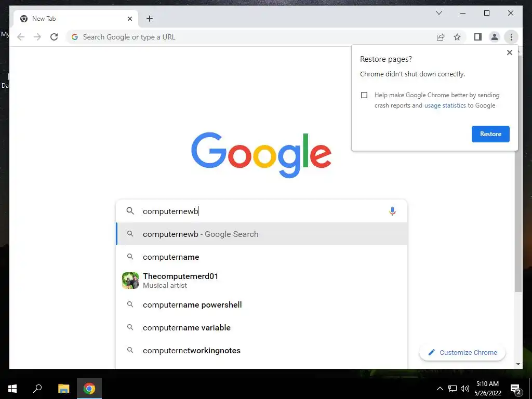Screen dimensions: 532x399
Task: Enable sending crash reports checkbox
Action: [364, 95]
